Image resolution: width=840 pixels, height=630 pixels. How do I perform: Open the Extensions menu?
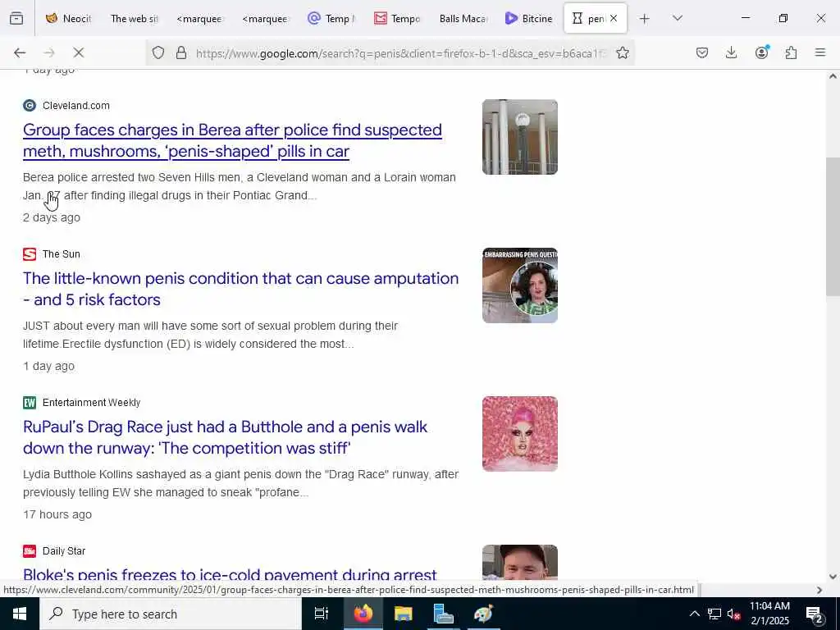click(791, 52)
